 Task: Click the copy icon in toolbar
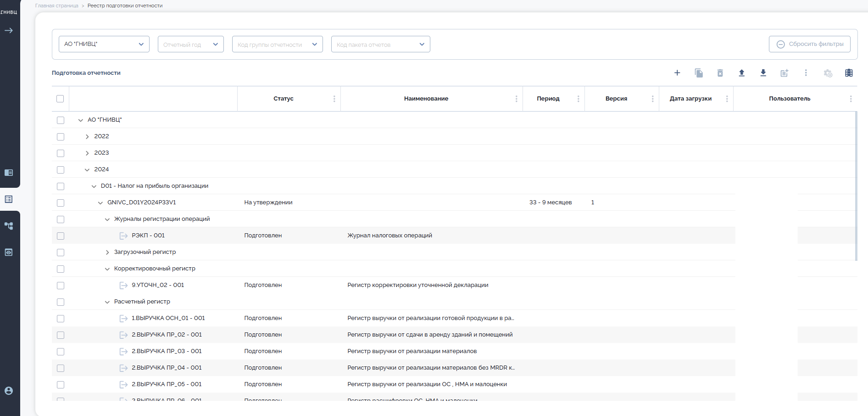(x=699, y=73)
